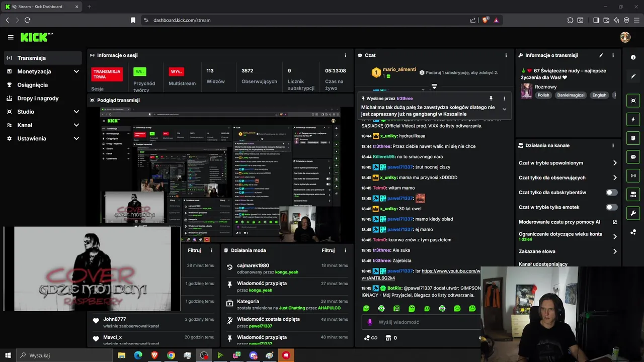Viewport: 644px width, 362px height.
Task: Toggle Czat w trybie tylko emotek switch
Action: (611, 207)
